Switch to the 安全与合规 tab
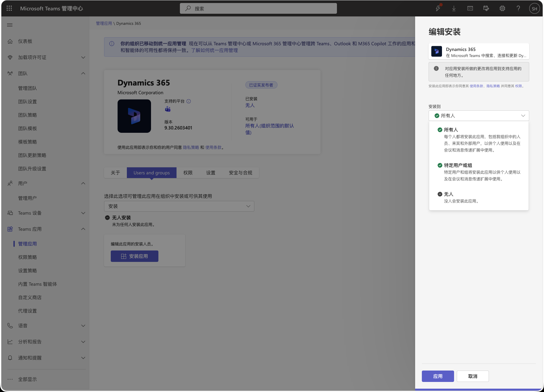 tap(241, 173)
